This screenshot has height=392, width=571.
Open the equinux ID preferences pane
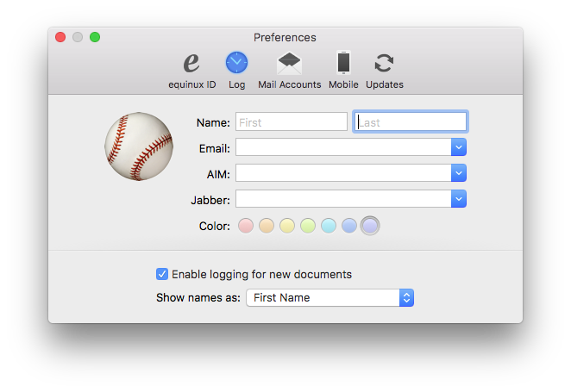pyautogui.click(x=191, y=71)
